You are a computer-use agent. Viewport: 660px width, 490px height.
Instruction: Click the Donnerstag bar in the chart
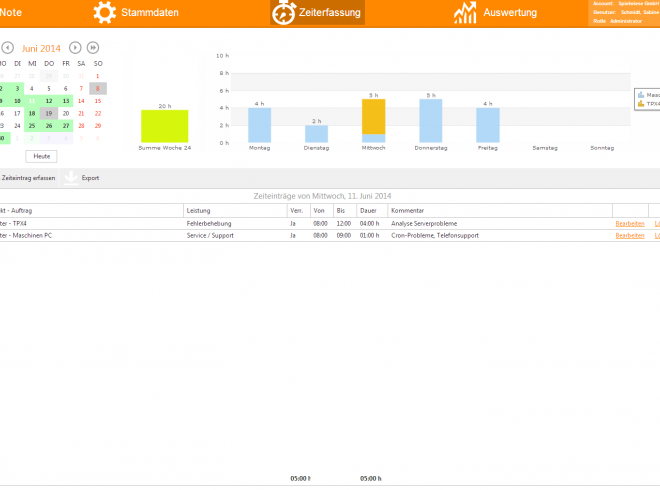(430, 120)
